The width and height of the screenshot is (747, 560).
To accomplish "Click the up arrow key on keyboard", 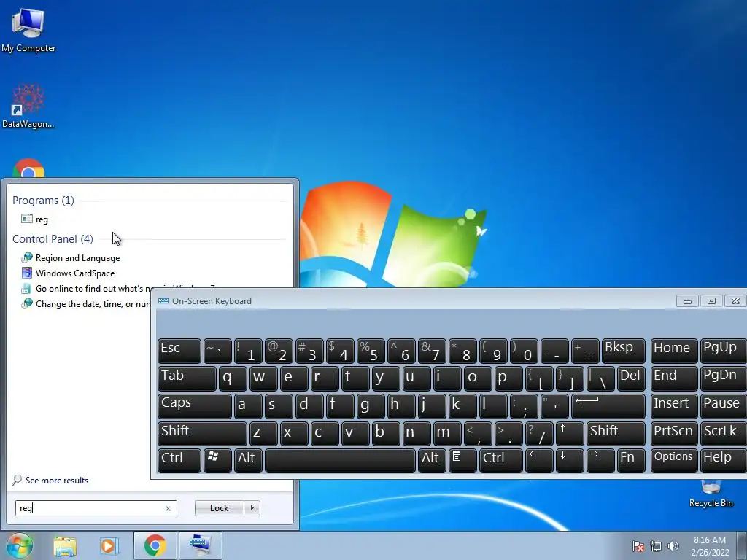I will [x=570, y=434].
